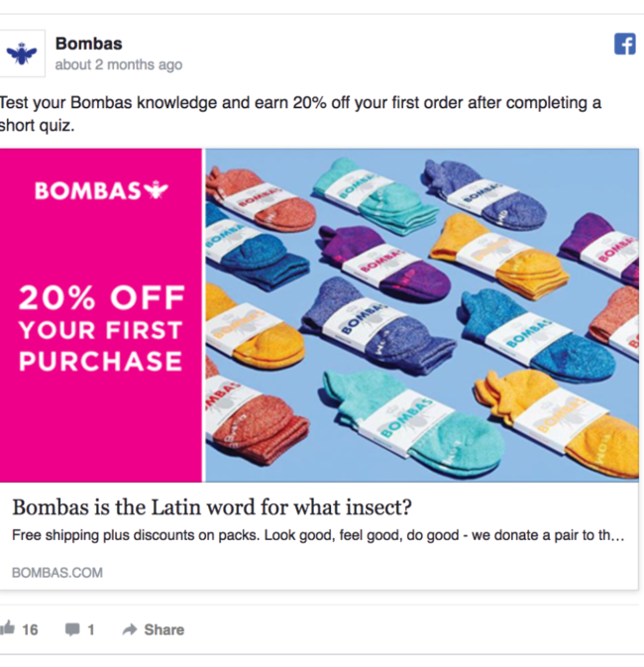Open the Bombas page name link

pyautogui.click(x=88, y=44)
